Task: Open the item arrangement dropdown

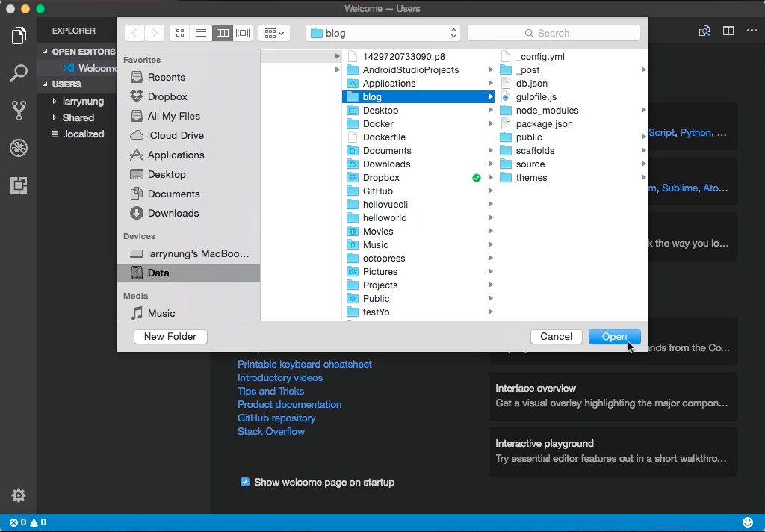Action: point(273,33)
